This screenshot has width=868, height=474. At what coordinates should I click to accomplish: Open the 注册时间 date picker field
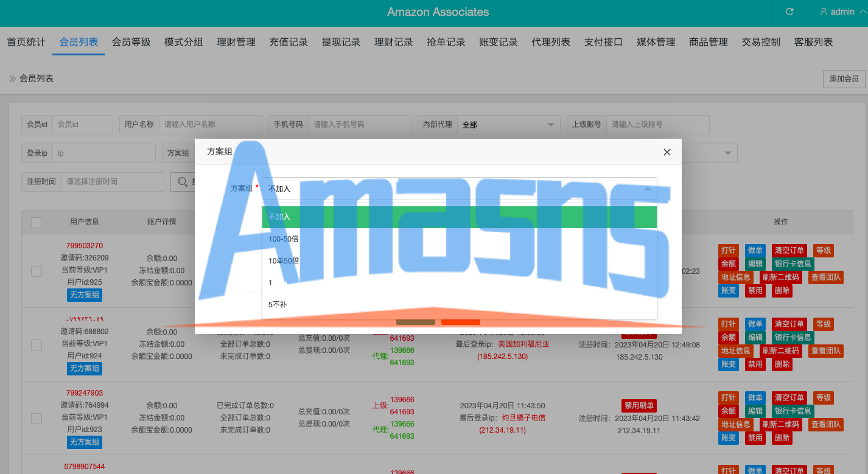(113, 181)
